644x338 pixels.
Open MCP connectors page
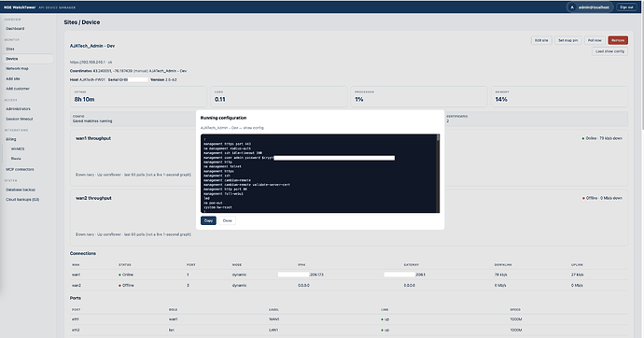point(20,169)
